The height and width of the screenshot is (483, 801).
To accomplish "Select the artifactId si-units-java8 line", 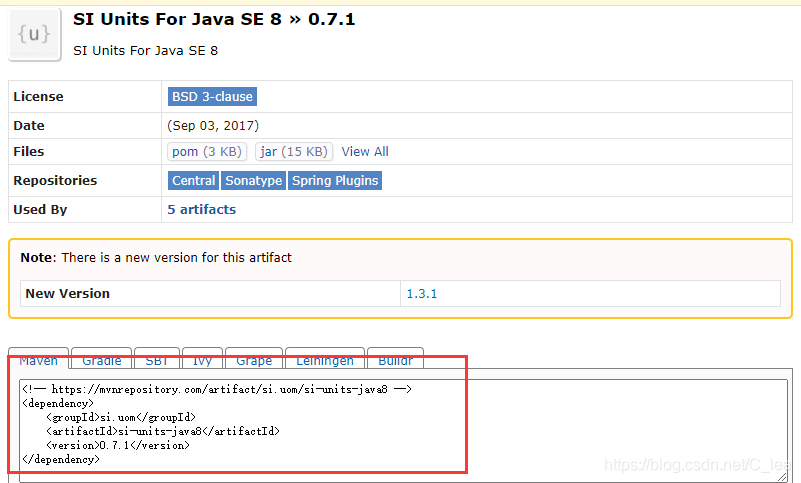I will (162, 431).
